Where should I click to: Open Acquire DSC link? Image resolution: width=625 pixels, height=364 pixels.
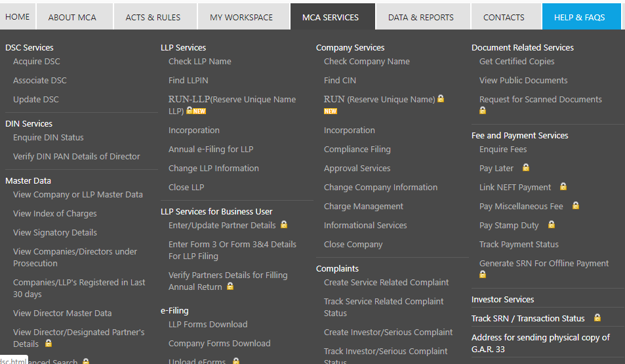pyautogui.click(x=37, y=62)
